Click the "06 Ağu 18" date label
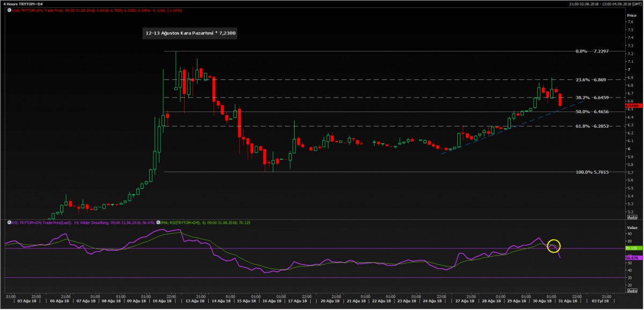 pos(60,301)
